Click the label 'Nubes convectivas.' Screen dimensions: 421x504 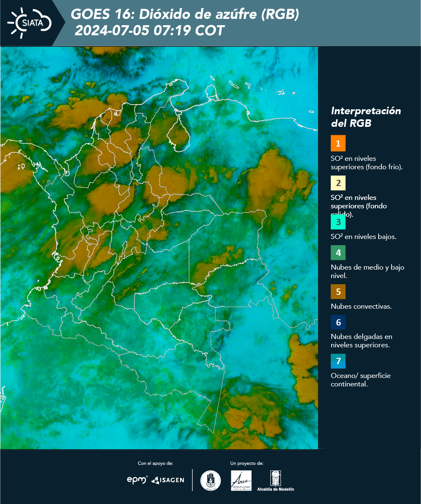[361, 306]
